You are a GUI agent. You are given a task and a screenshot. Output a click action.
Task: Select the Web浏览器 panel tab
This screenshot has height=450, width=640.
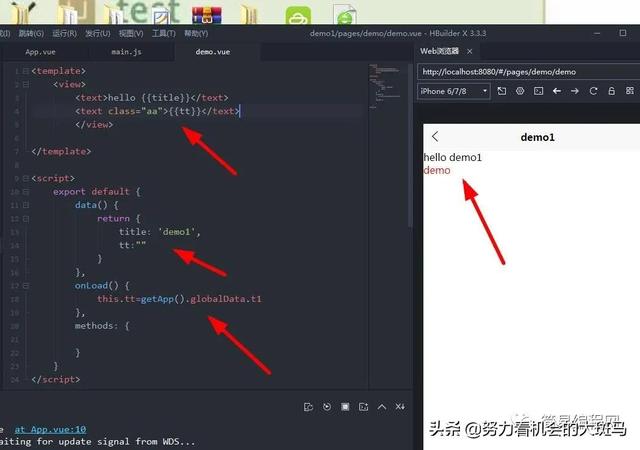tap(439, 51)
